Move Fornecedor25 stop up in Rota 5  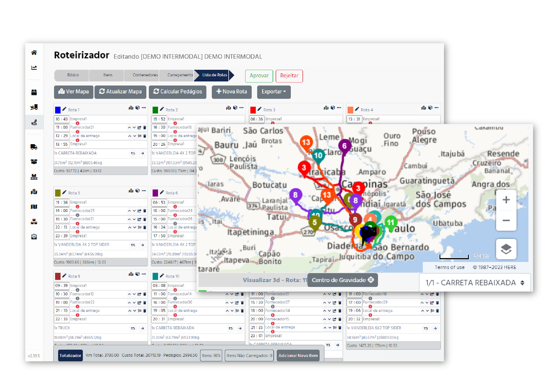[x=129, y=211]
